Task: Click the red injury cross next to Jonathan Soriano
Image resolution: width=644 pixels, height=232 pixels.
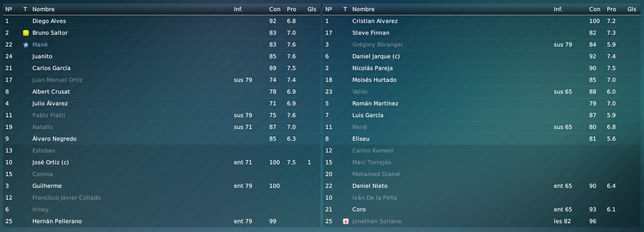Action: coord(346,221)
